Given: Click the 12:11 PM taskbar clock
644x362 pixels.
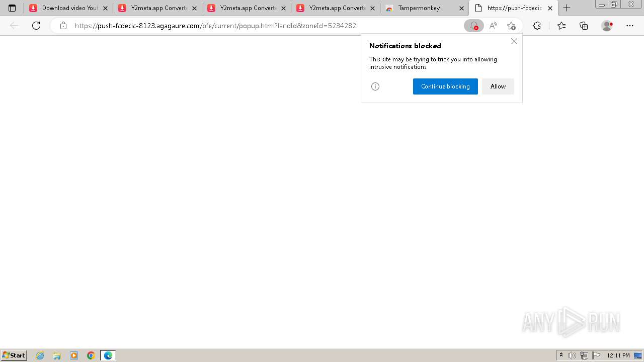Looking at the screenshot, I should pos(618,355).
